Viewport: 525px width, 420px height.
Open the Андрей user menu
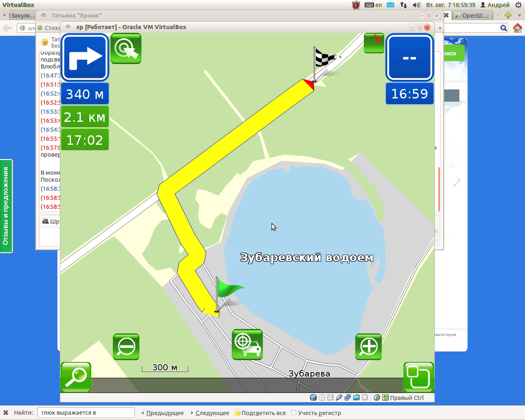pos(495,5)
